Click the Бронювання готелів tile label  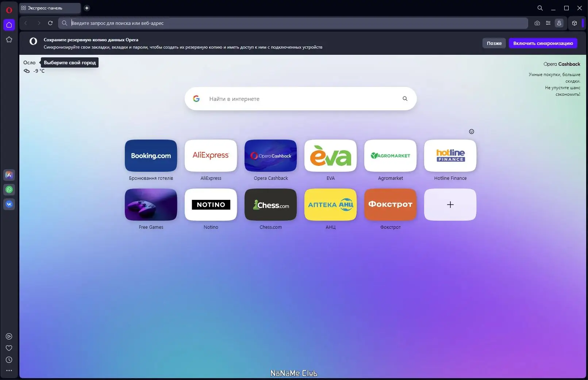click(151, 178)
